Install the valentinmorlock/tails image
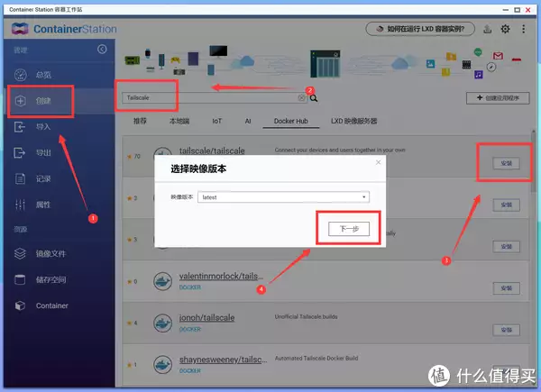 506,288
